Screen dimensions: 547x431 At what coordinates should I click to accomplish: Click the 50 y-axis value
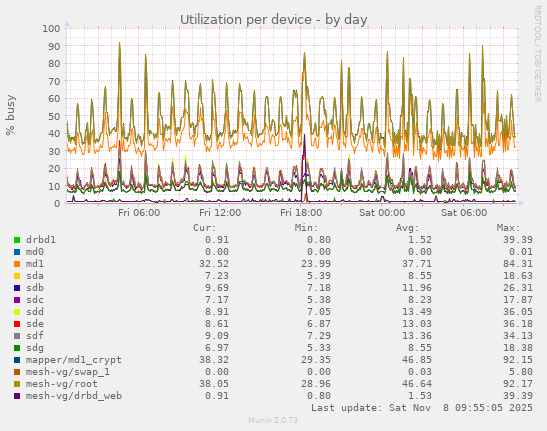click(x=54, y=116)
